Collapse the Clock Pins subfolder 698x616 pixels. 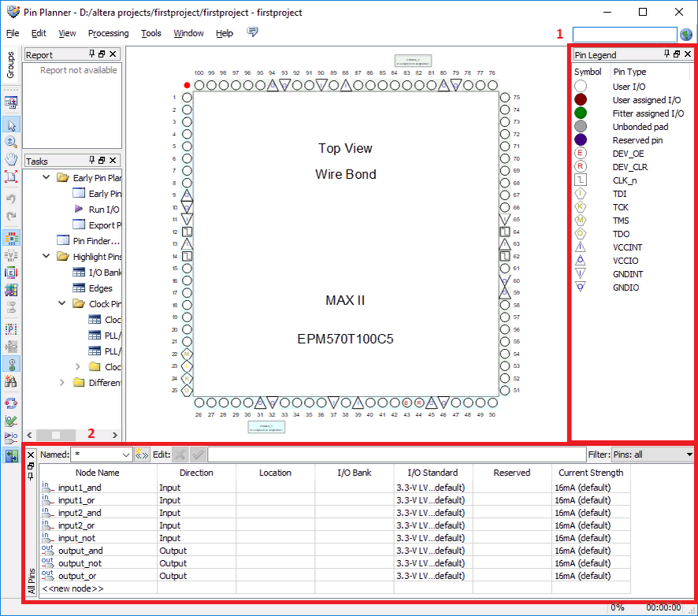[x=62, y=303]
